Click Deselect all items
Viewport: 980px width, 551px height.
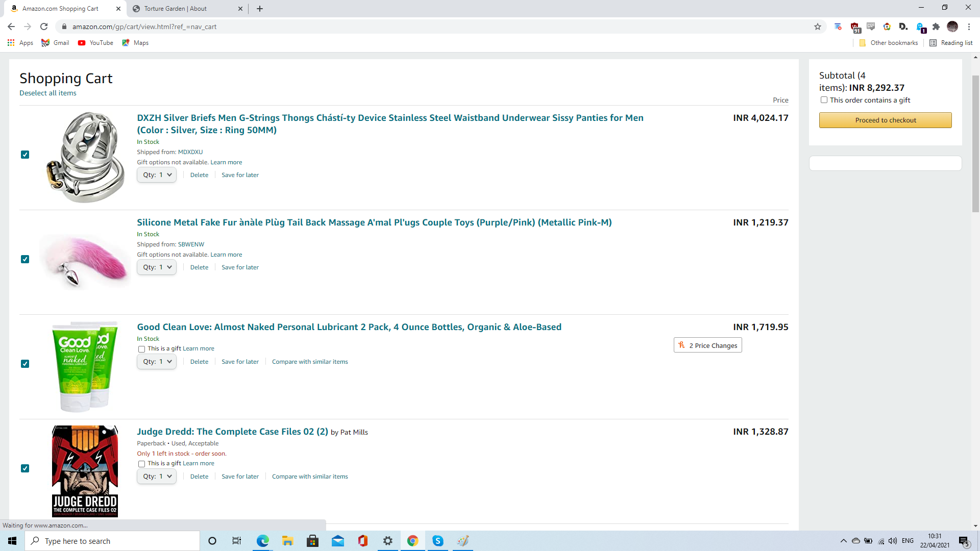[x=48, y=93]
